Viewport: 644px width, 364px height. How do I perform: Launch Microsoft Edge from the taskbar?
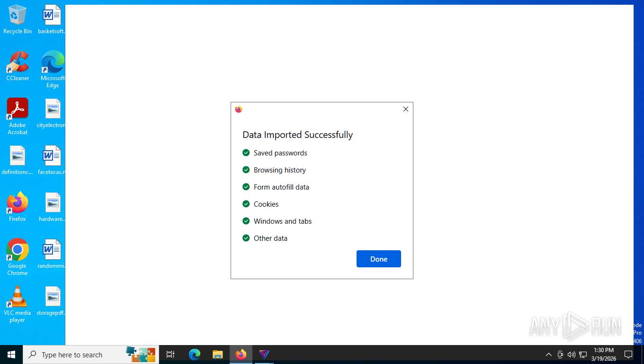tap(195, 355)
